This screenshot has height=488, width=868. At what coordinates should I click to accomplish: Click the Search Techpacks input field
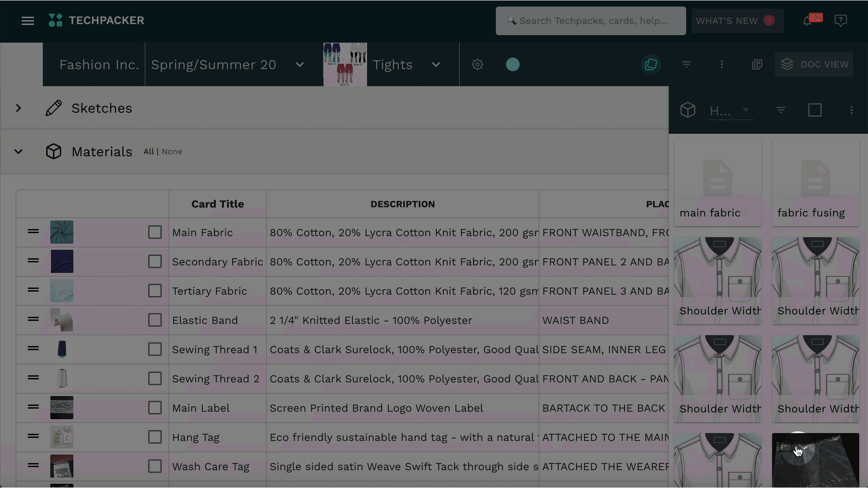point(590,21)
